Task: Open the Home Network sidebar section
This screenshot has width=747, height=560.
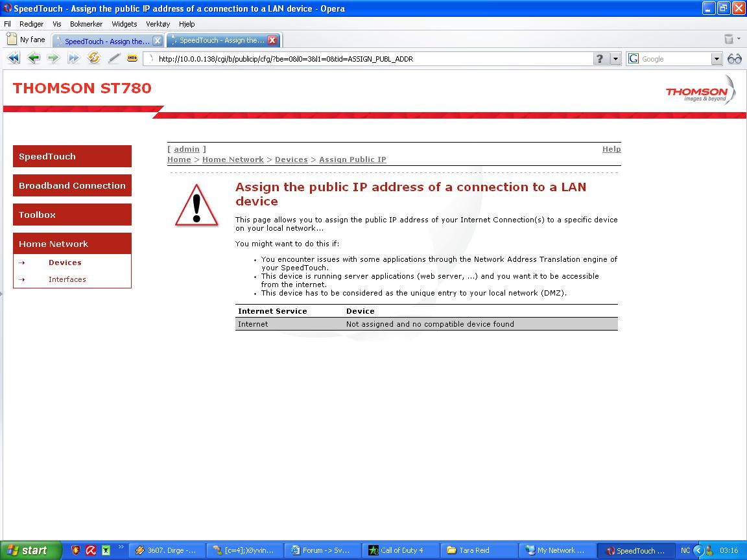Action: [x=72, y=244]
